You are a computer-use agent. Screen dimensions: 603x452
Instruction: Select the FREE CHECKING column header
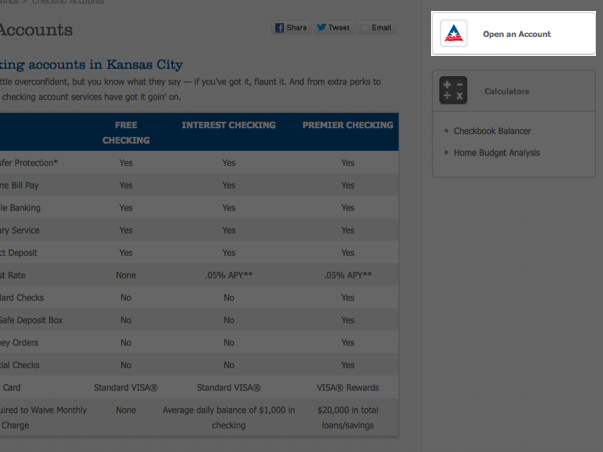coord(126,132)
